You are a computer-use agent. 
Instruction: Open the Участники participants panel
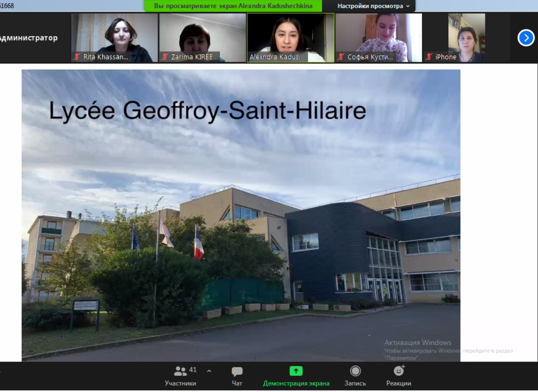pos(181,375)
